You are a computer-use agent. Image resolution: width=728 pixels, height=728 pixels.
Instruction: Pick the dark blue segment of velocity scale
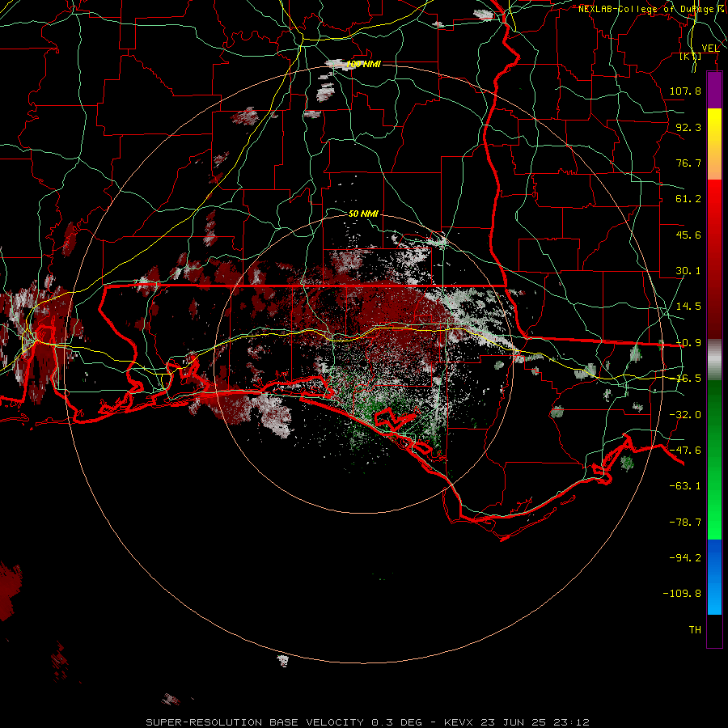714,557
